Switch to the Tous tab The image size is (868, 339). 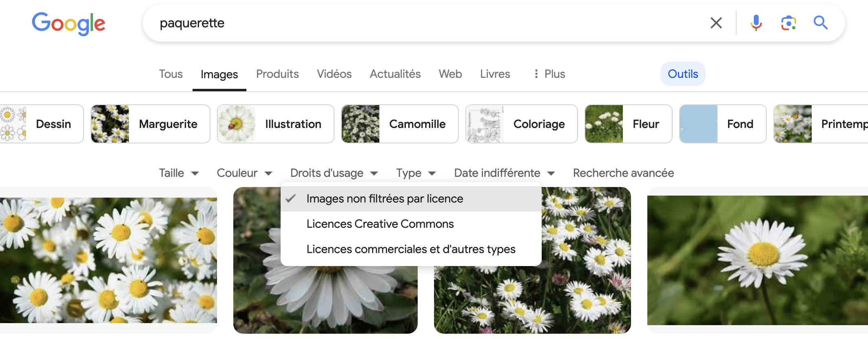tap(170, 74)
